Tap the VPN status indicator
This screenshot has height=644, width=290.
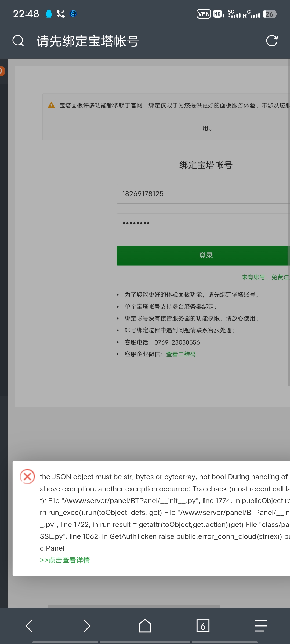pyautogui.click(x=204, y=14)
